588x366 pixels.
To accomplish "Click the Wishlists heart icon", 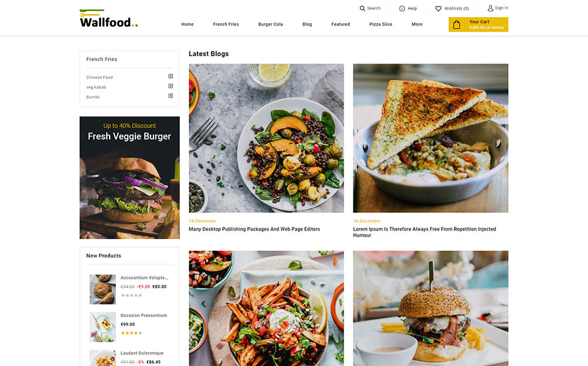I will pos(438,9).
